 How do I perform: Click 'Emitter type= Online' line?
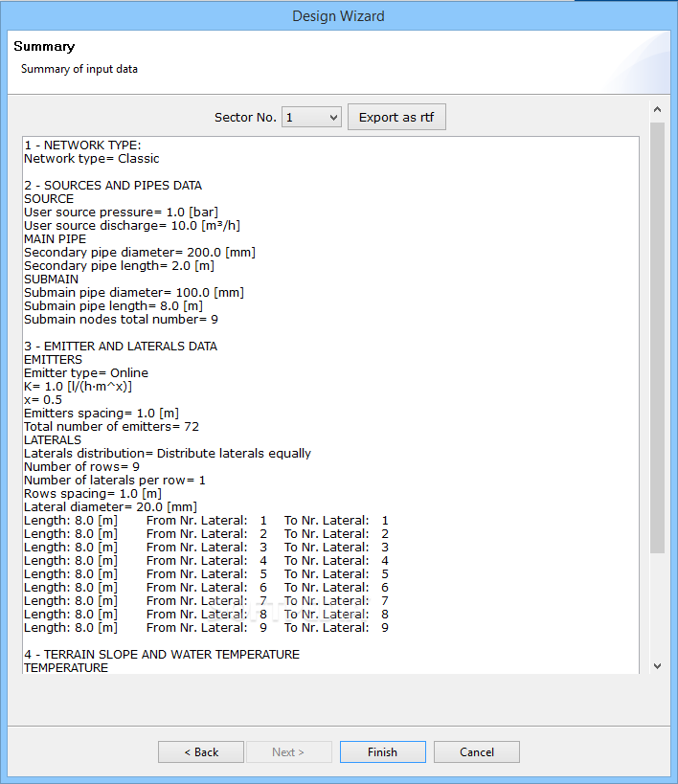click(x=86, y=373)
